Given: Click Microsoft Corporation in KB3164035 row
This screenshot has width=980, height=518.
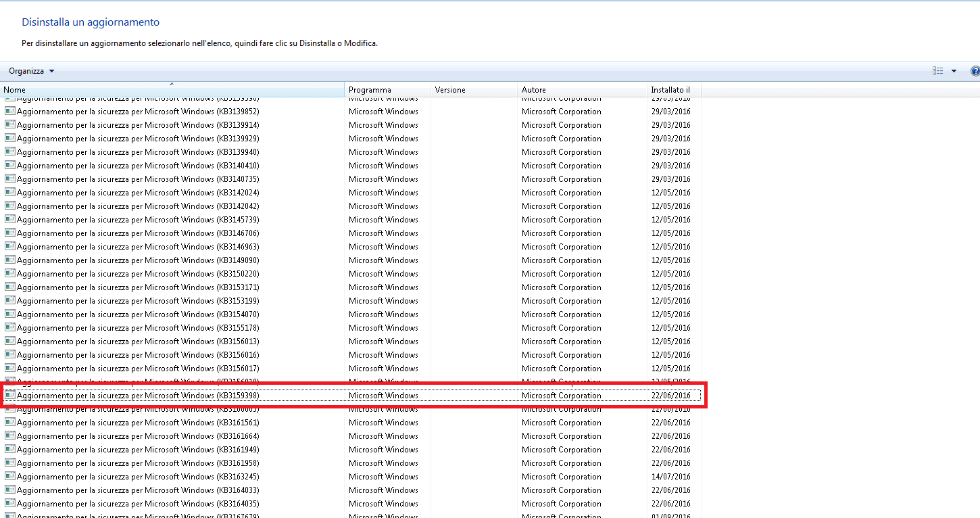Looking at the screenshot, I should click(x=561, y=504).
